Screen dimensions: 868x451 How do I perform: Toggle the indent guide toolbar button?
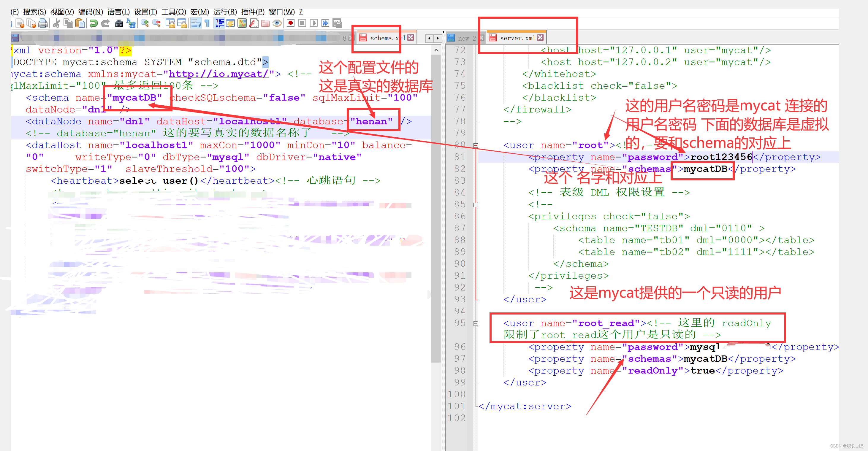point(220,23)
